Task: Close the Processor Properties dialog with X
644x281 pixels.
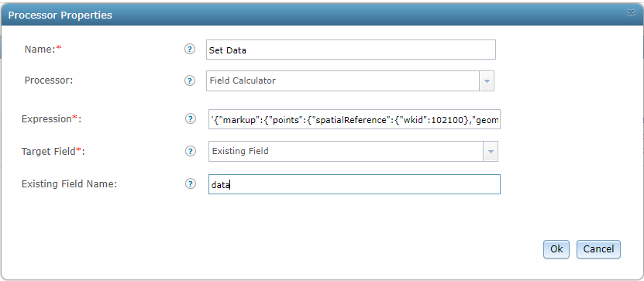Action: click(631, 13)
